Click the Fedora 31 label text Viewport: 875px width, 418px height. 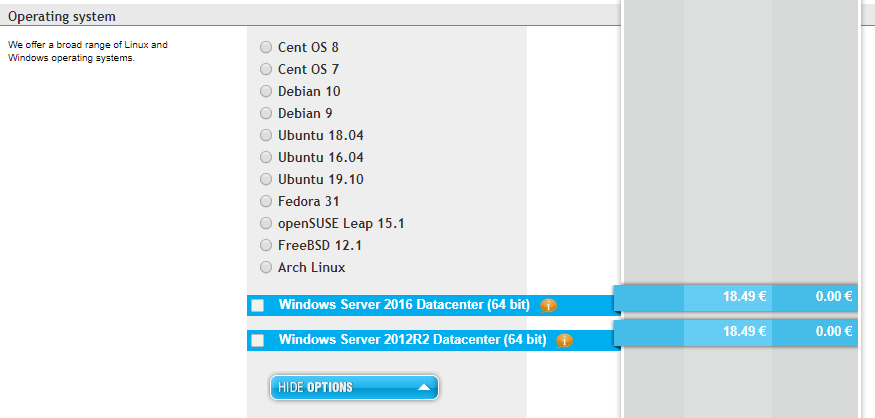[x=309, y=201]
